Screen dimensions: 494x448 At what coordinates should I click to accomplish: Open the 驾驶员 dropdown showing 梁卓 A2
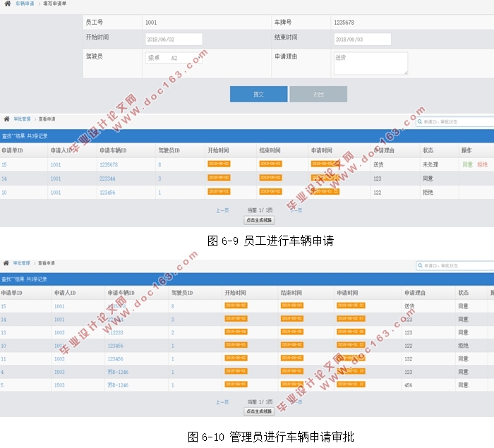[x=174, y=58]
